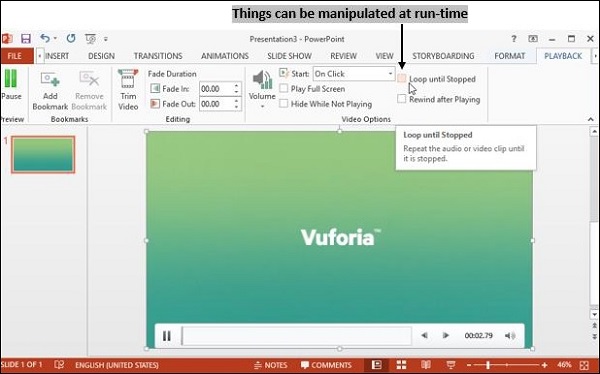
Task: Mute video via player speaker icon
Action: coord(510,336)
